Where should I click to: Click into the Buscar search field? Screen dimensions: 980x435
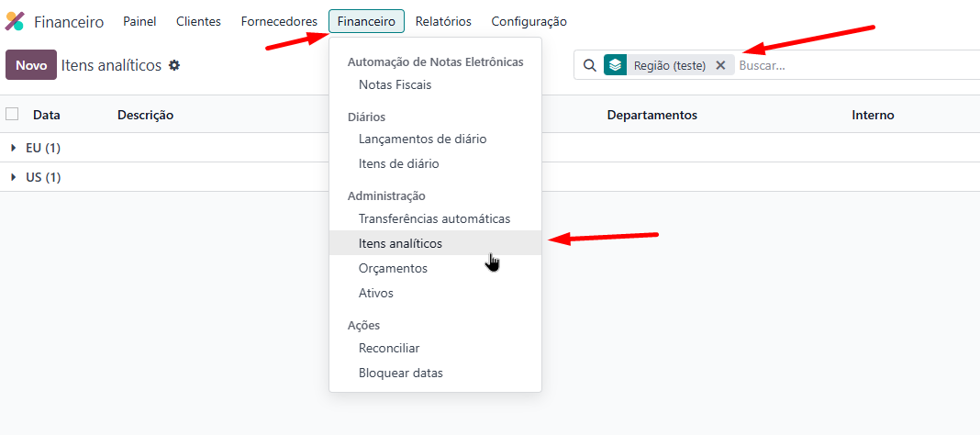(856, 65)
